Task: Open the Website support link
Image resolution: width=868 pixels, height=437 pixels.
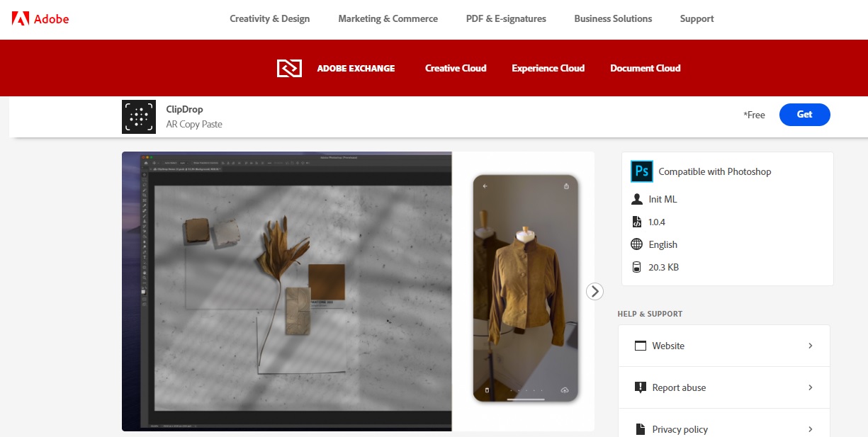Action: pyautogui.click(x=668, y=346)
